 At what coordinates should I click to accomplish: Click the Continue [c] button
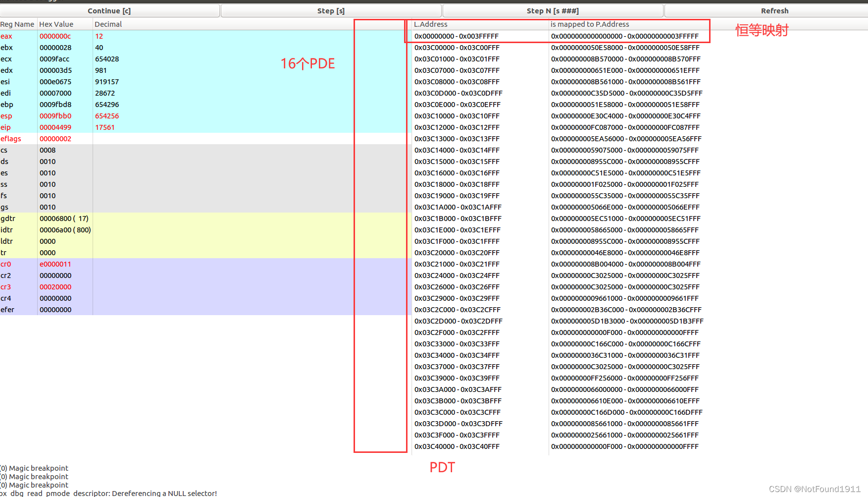point(109,11)
